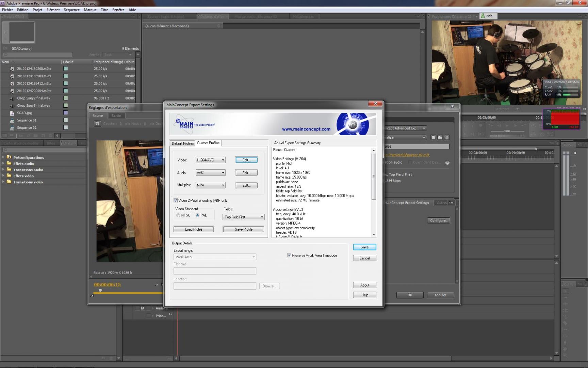Click Save in MainConcept dialog
The image size is (588, 368).
(364, 247)
